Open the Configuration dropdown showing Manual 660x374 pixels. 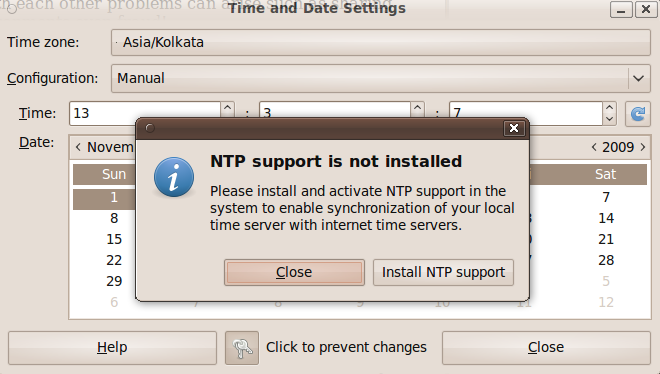[381, 78]
